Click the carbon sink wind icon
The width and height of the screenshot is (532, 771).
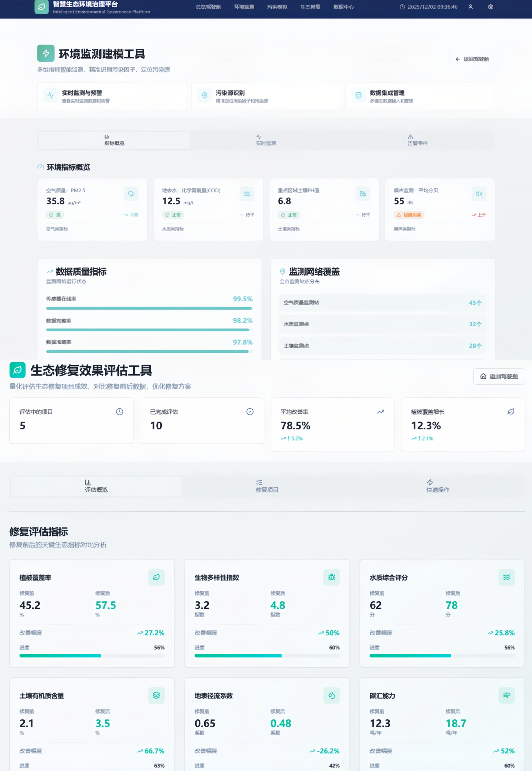506,695
